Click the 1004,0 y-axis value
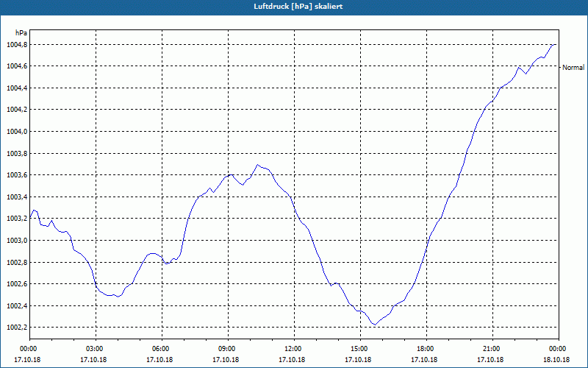The width and height of the screenshot is (588, 368). click(17, 132)
